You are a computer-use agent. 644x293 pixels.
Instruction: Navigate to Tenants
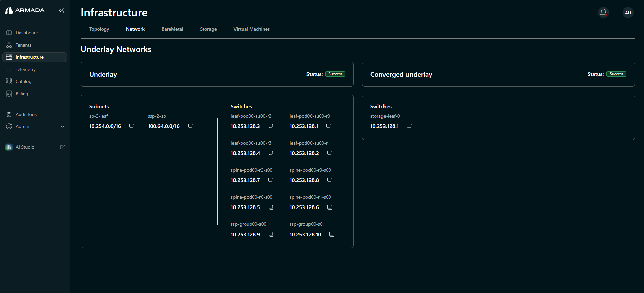click(34, 45)
